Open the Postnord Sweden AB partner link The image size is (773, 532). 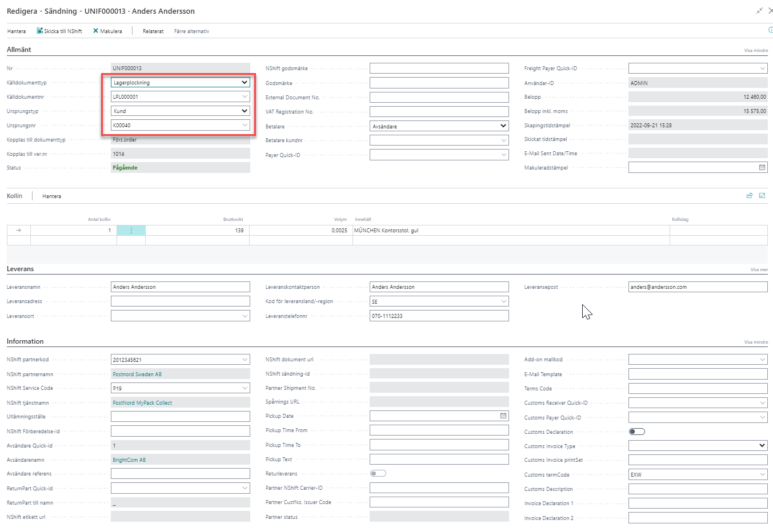pos(137,374)
